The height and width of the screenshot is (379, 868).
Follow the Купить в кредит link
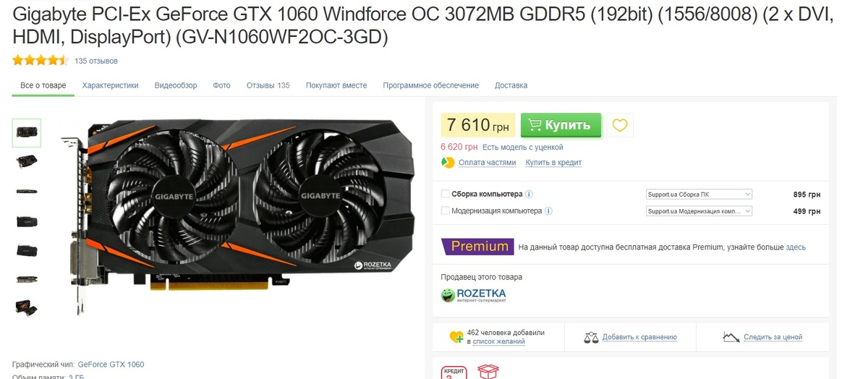pos(553,163)
